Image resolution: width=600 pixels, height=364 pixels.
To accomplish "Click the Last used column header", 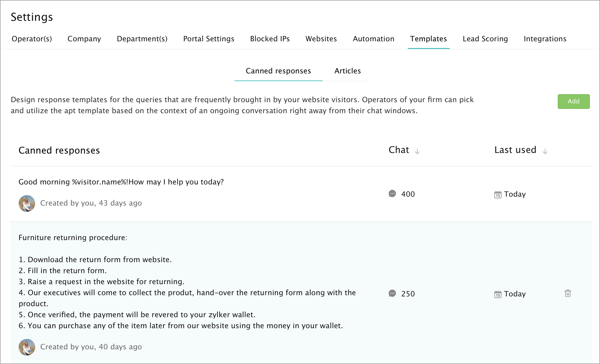I will click(x=515, y=150).
